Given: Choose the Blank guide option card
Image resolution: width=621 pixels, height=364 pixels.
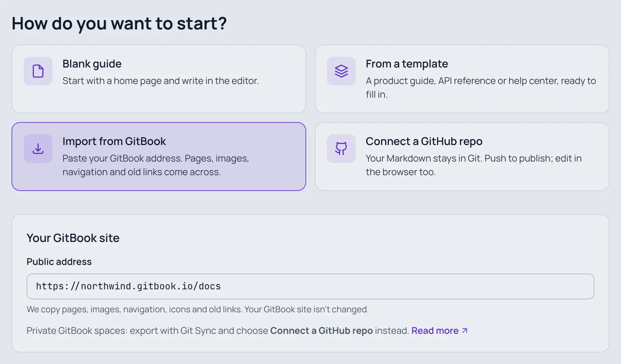Looking at the screenshot, I should point(159,79).
